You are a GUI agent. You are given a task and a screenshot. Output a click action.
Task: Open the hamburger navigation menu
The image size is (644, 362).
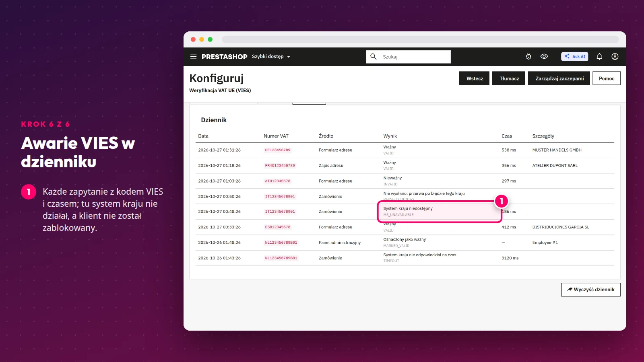pyautogui.click(x=193, y=57)
